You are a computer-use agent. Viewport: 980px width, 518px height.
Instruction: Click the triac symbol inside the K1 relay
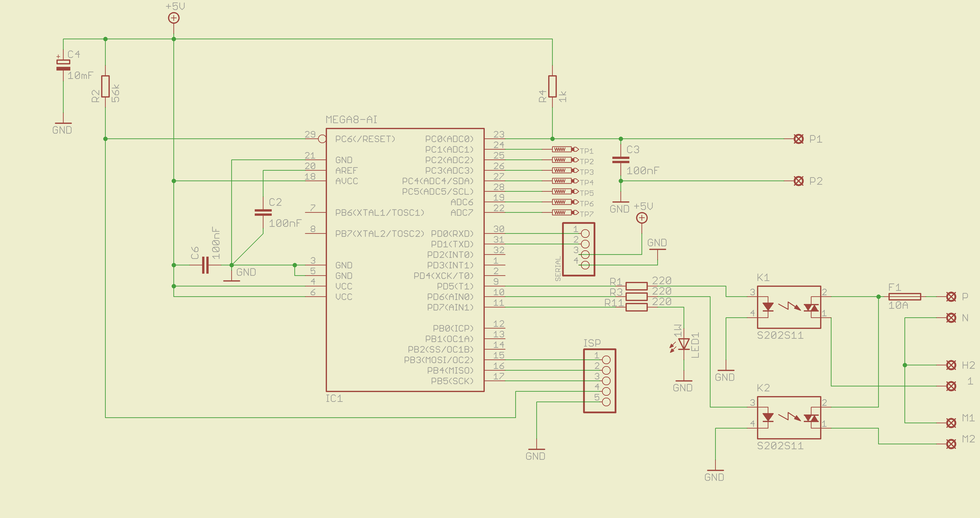pyautogui.click(x=811, y=308)
